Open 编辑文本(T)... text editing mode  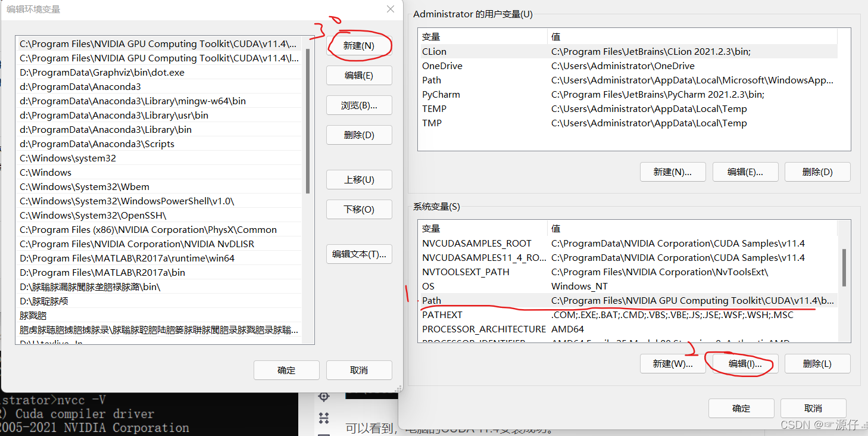point(359,254)
